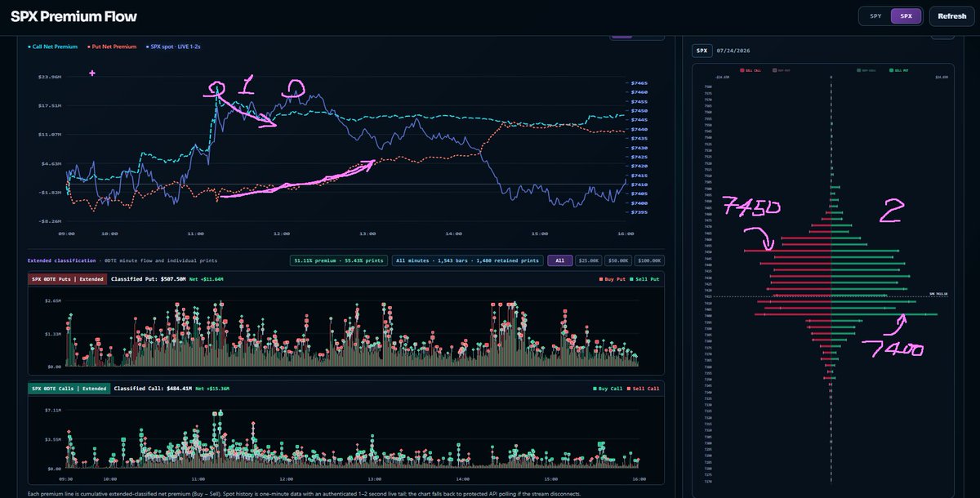Toggle Sell Put legend in puts chart
The image size is (980, 498).
point(644,279)
